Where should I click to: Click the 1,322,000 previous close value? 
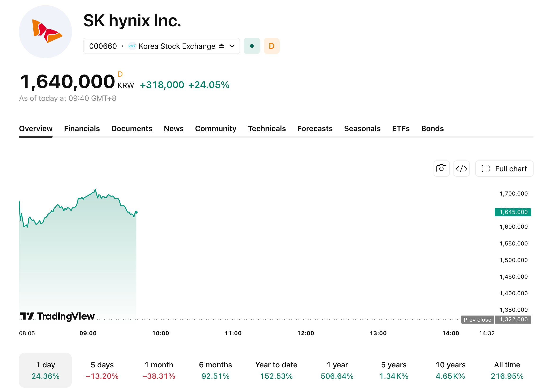513,320
